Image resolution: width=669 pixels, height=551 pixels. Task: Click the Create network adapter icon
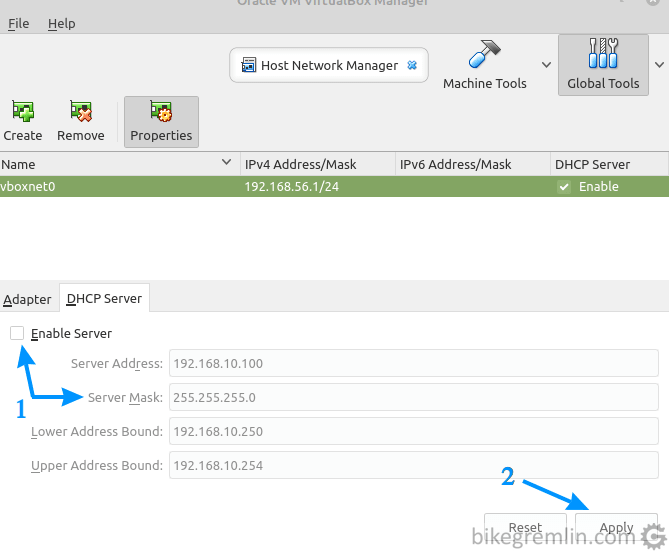click(23, 112)
